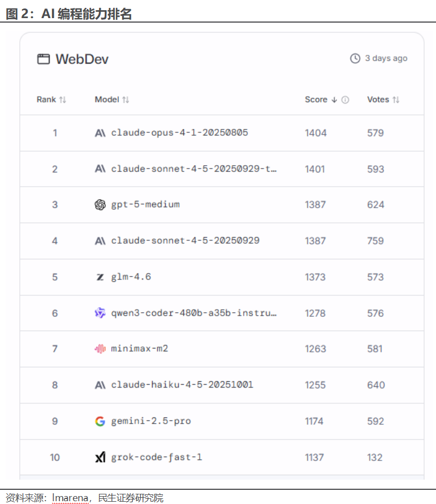Click the Model column header
This screenshot has height=504, width=436.
(107, 100)
